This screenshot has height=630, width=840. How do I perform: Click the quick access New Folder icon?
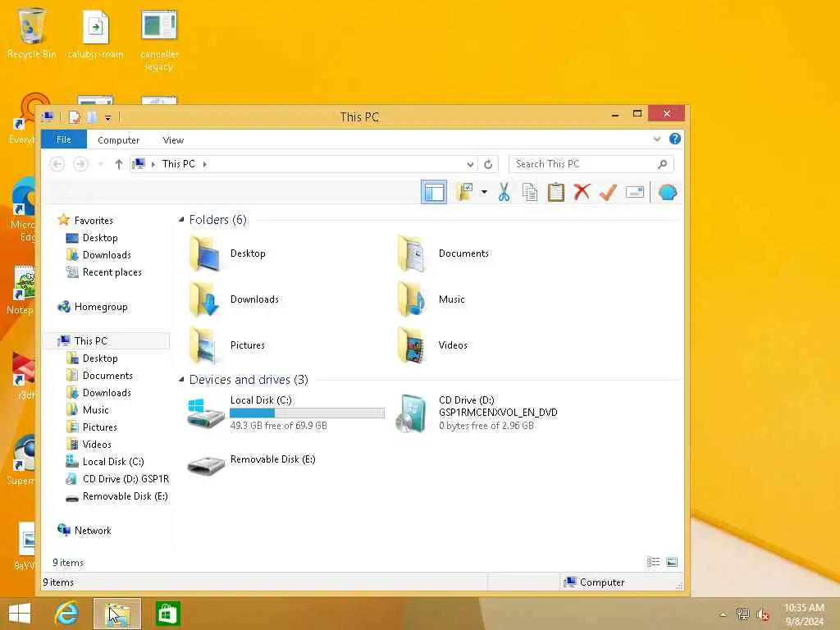pos(92,116)
